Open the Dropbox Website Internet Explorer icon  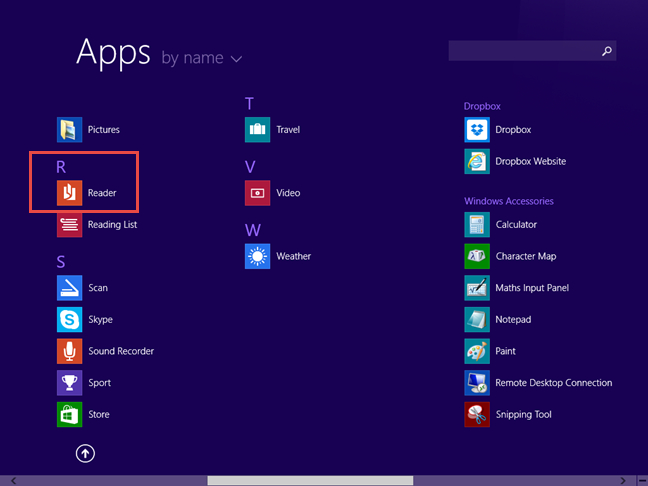(477, 161)
